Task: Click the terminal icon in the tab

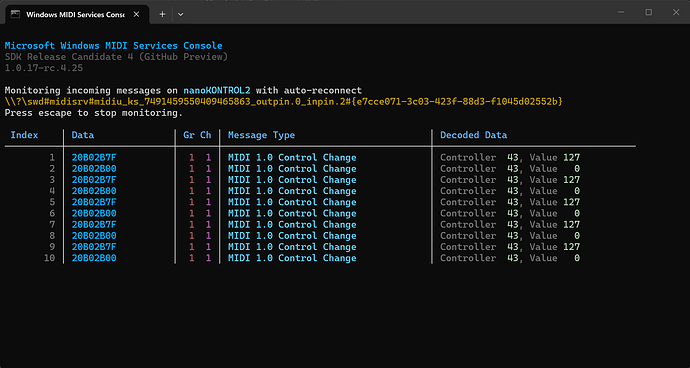Action: click(x=15, y=14)
